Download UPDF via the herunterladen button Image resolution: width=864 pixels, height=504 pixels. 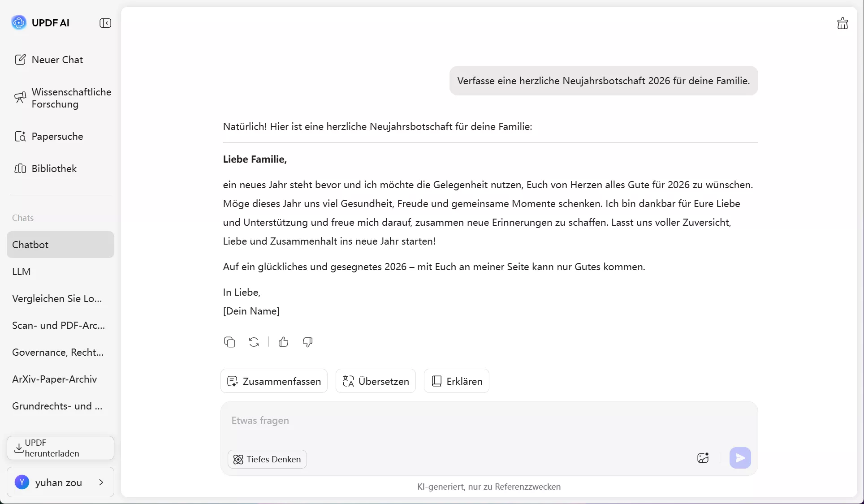coord(60,448)
